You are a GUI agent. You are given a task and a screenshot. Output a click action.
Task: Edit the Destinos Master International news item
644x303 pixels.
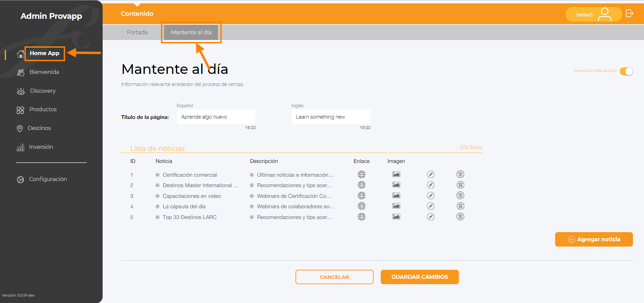431,185
